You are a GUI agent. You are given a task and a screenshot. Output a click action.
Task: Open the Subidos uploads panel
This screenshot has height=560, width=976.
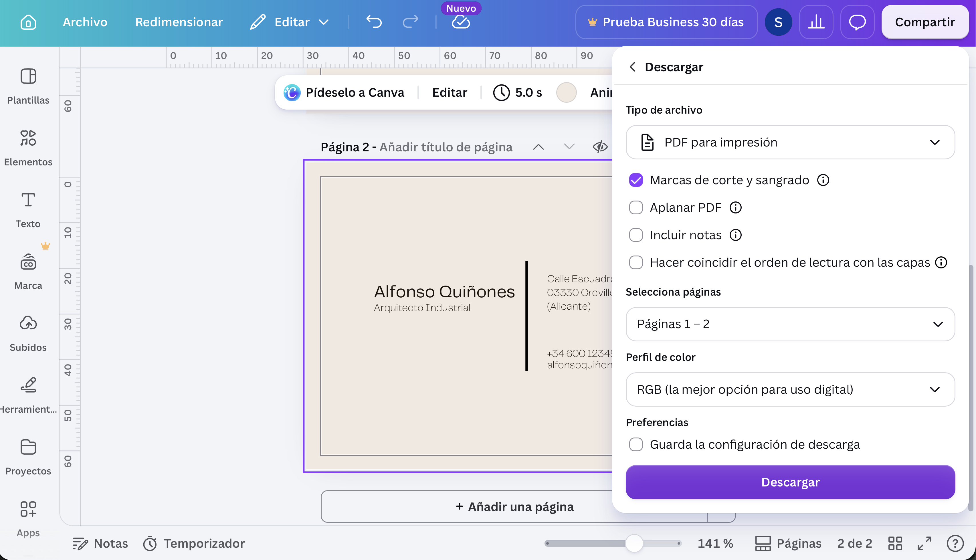28,333
